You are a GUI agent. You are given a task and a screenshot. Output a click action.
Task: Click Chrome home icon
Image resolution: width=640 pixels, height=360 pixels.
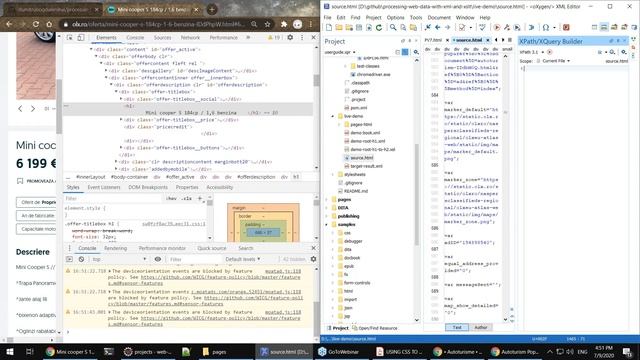pyautogui.click(x=49, y=24)
